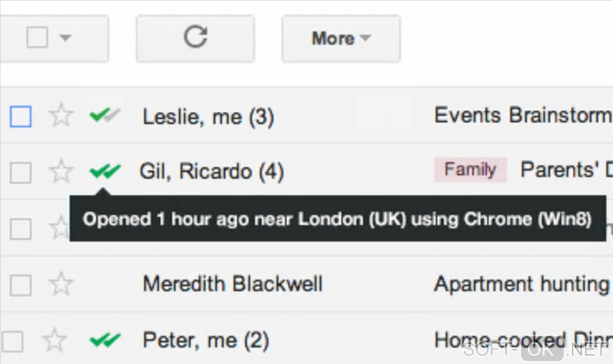Image resolution: width=613 pixels, height=364 pixels.
Task: Tick the checkbox for Peter, me email
Action: tap(12, 341)
